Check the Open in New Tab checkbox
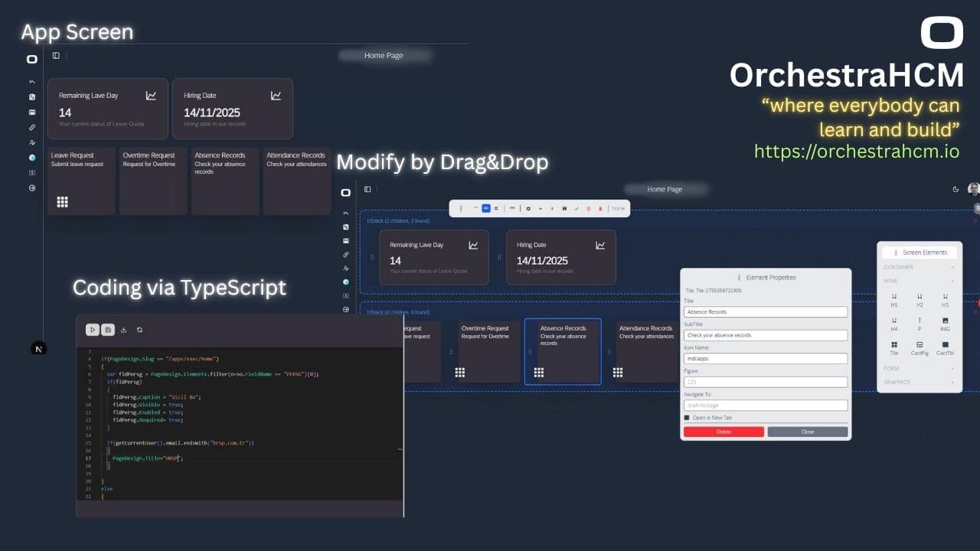Image resolution: width=980 pixels, height=551 pixels. pyautogui.click(x=687, y=418)
